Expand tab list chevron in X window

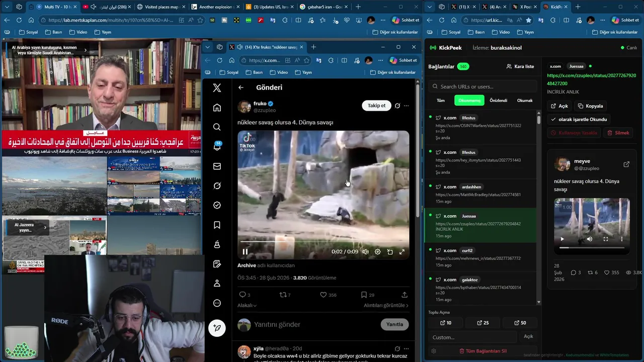point(207,47)
